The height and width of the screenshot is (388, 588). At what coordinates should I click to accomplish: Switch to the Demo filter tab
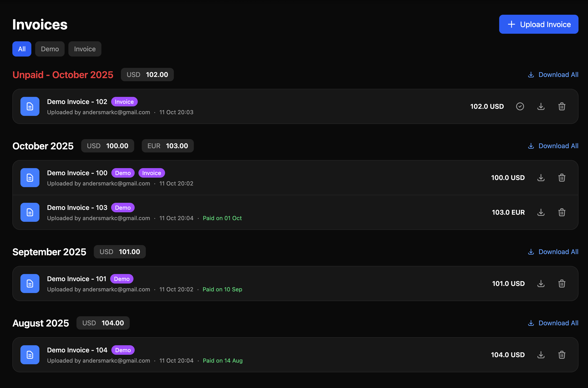(49, 49)
